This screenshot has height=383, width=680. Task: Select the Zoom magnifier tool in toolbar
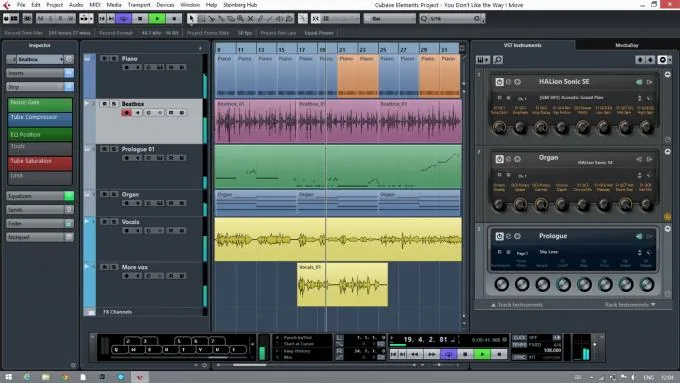[241, 19]
